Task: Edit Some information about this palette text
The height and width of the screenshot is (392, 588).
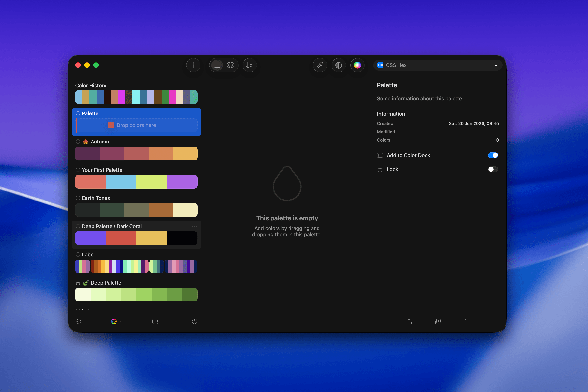Action: pyautogui.click(x=419, y=99)
